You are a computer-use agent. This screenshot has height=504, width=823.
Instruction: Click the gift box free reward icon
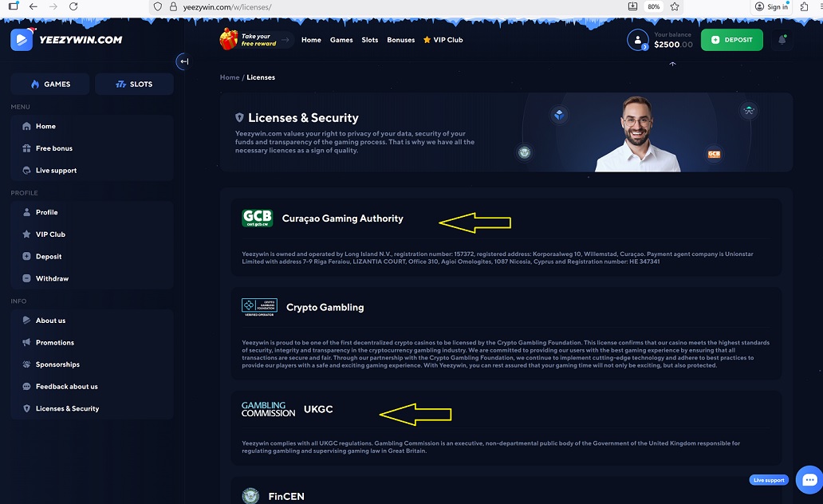pos(229,39)
